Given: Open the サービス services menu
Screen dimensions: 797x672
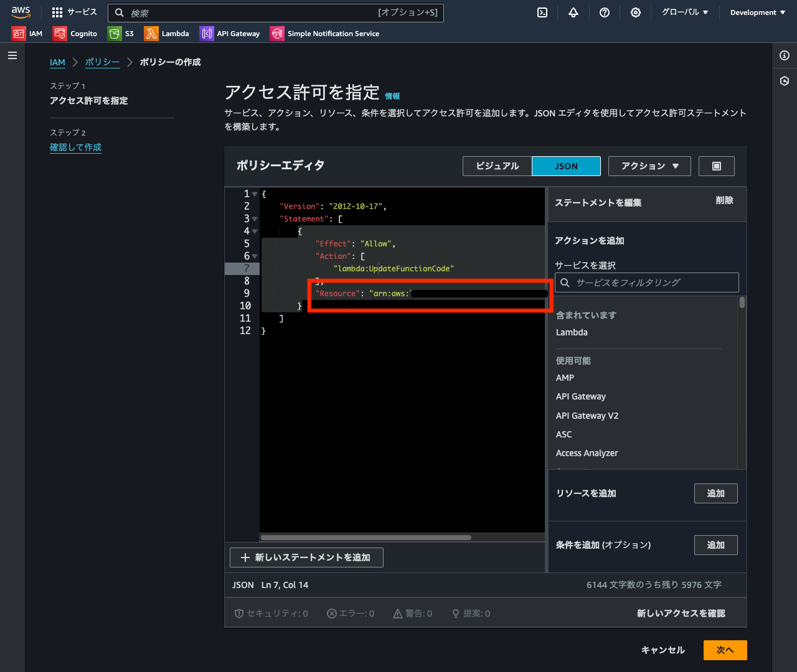Looking at the screenshot, I should click(75, 12).
